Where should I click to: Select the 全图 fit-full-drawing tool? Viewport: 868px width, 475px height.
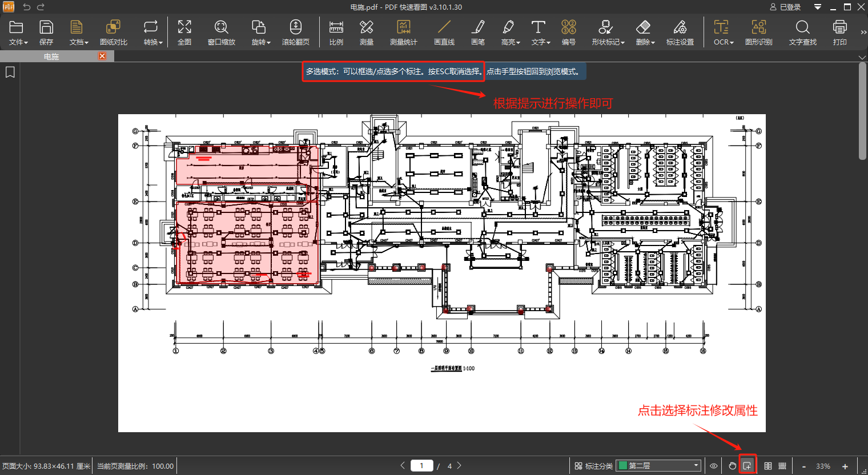(184, 33)
